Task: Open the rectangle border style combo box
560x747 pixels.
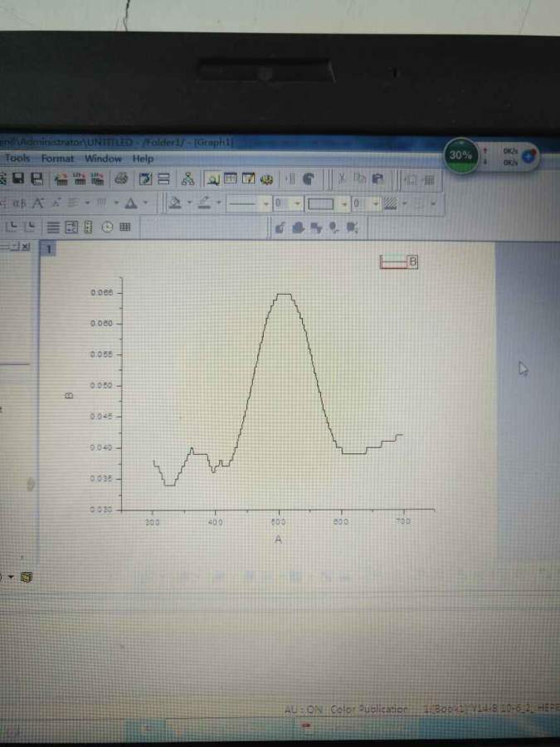Action: coord(327,204)
